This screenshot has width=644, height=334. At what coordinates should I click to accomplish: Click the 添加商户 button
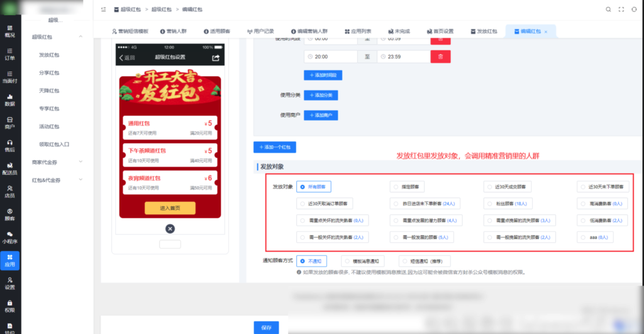click(321, 116)
